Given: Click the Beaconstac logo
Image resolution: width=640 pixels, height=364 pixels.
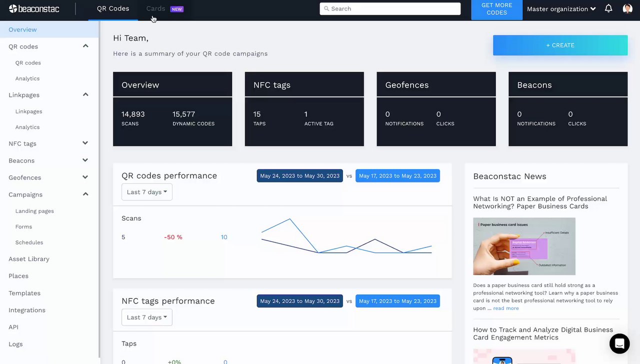Looking at the screenshot, I should click(x=34, y=8).
